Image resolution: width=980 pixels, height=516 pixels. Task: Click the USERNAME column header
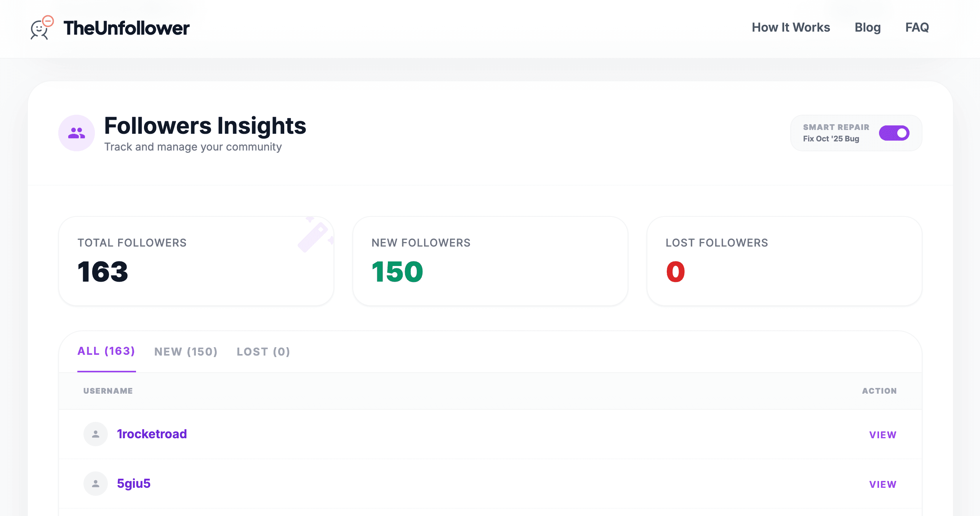tap(108, 391)
